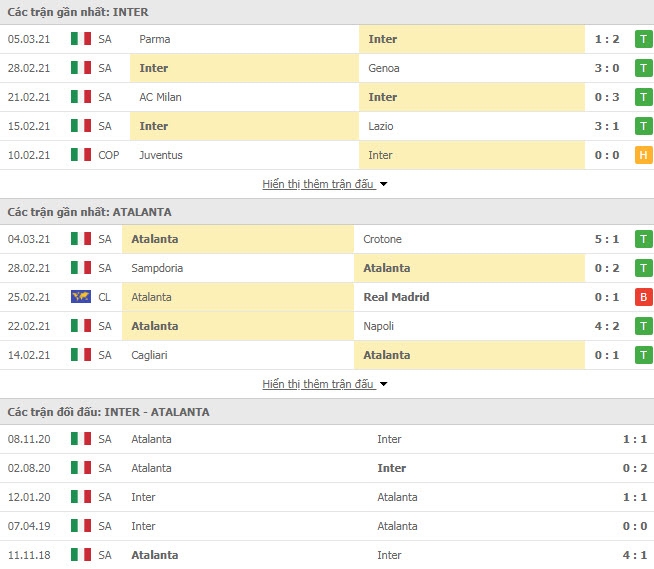The image size is (654, 569).
Task: Open the 11.11.18 Atalanta vs Inter match row
Action: 327,555
